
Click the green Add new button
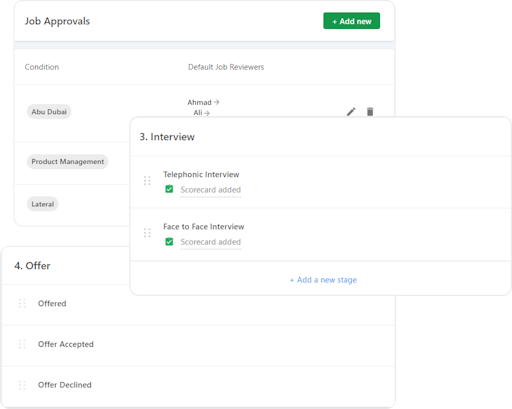point(352,21)
